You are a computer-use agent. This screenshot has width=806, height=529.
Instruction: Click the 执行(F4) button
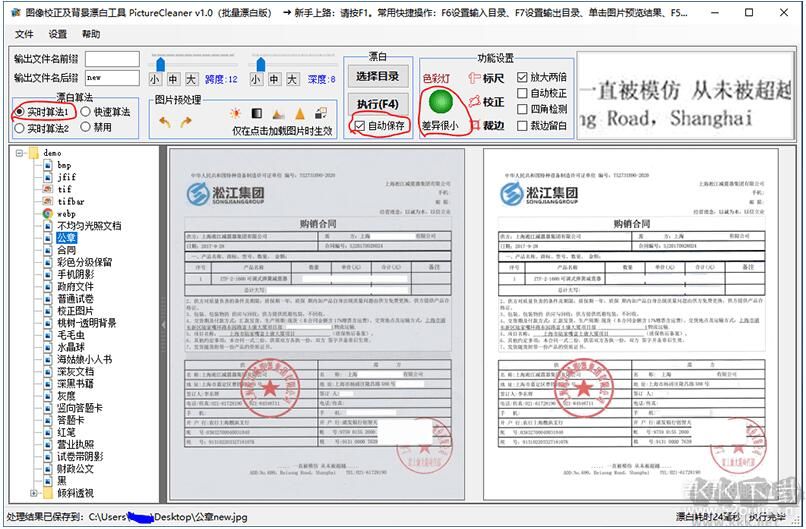point(378,104)
